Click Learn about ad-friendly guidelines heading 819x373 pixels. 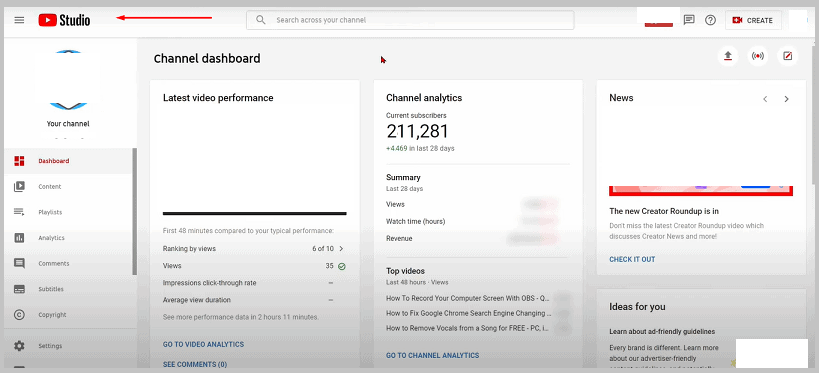click(662, 331)
